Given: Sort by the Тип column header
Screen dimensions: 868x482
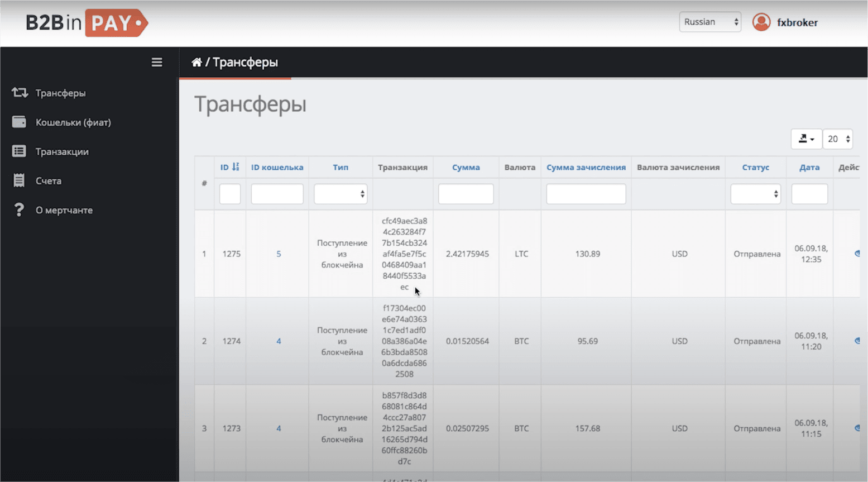Looking at the screenshot, I should click(x=341, y=167).
